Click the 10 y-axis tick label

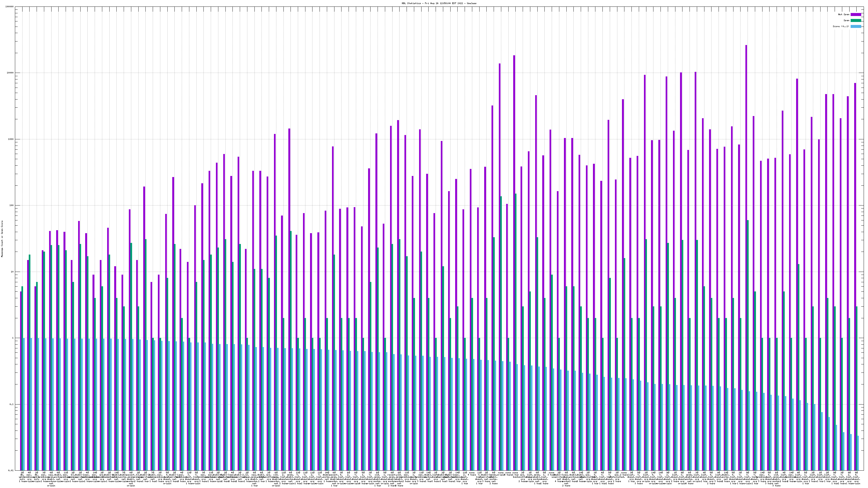point(13,272)
